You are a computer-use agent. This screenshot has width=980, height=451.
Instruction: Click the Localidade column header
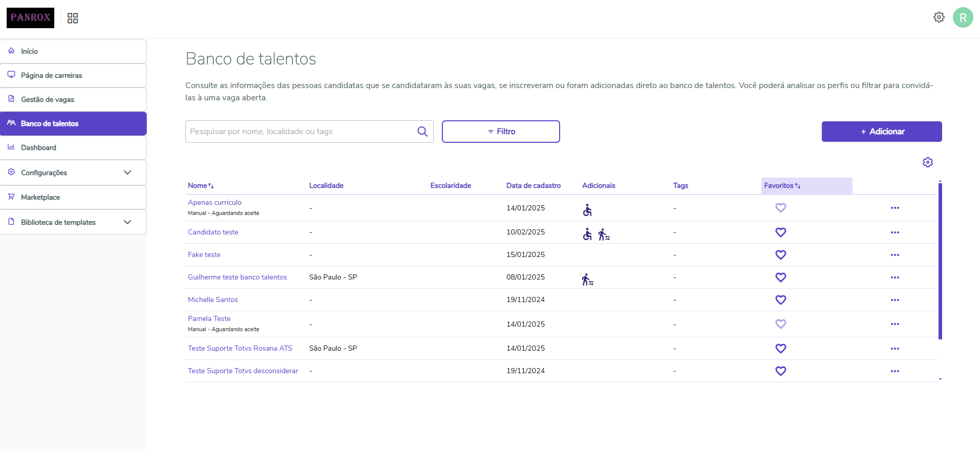[326, 186]
